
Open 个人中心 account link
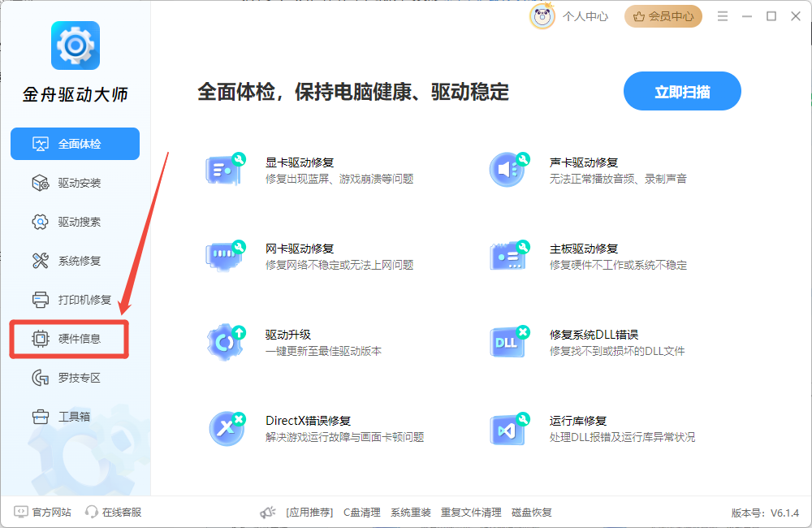[x=585, y=16]
